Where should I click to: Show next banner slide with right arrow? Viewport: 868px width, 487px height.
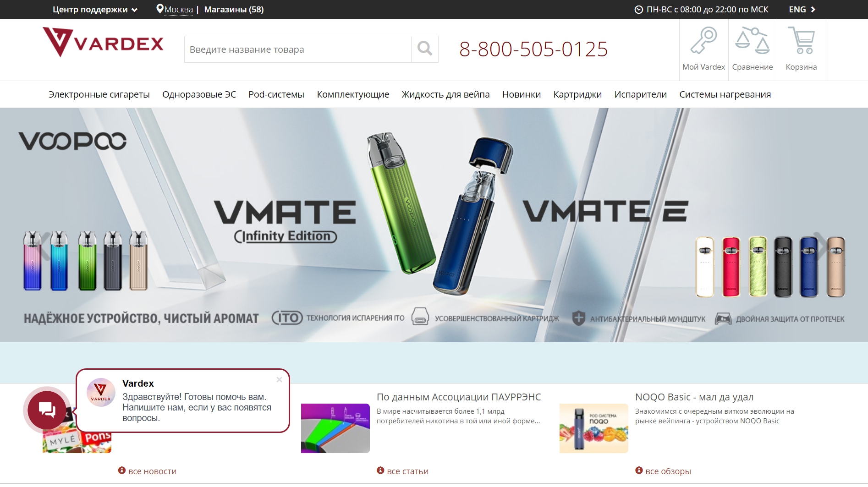click(820, 246)
